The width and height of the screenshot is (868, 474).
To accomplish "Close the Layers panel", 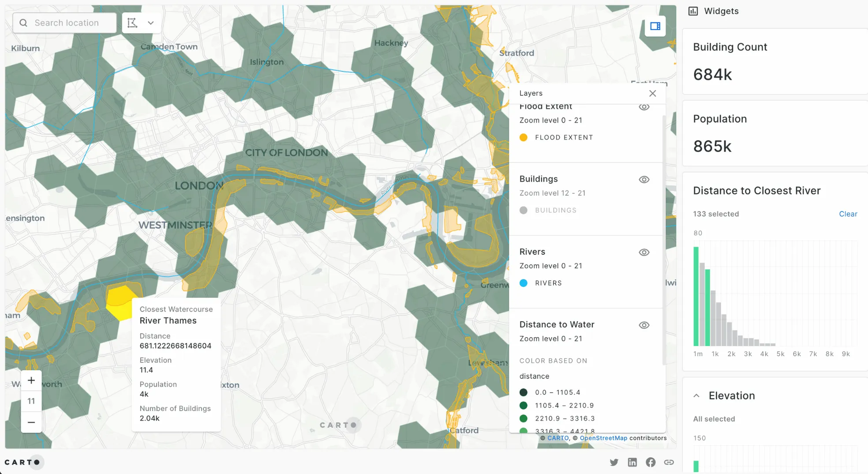I will tap(652, 93).
